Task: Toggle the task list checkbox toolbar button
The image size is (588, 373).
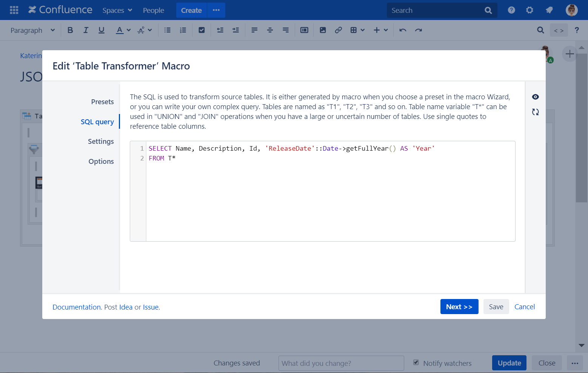Action: 202,30
